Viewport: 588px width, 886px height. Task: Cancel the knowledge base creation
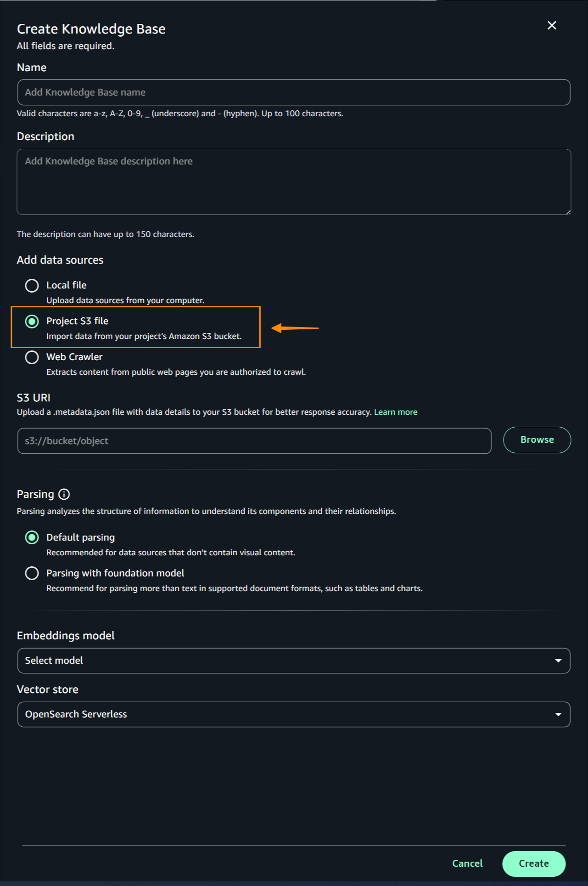[x=467, y=863]
